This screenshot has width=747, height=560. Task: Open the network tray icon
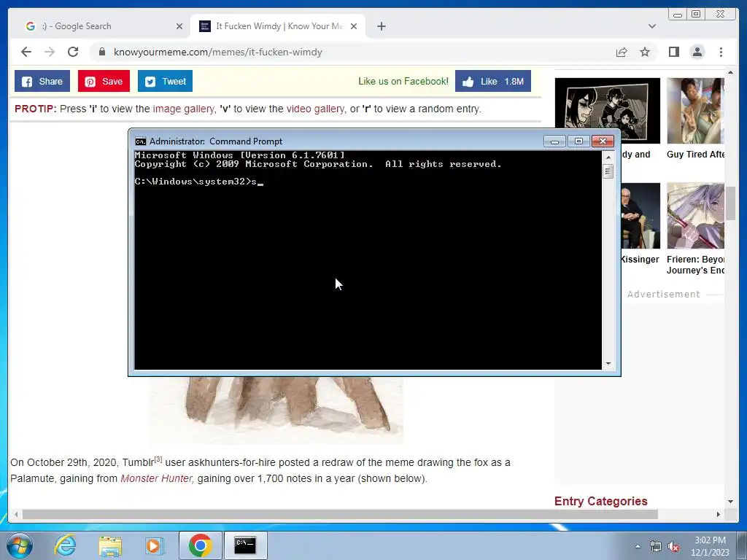[656, 547]
